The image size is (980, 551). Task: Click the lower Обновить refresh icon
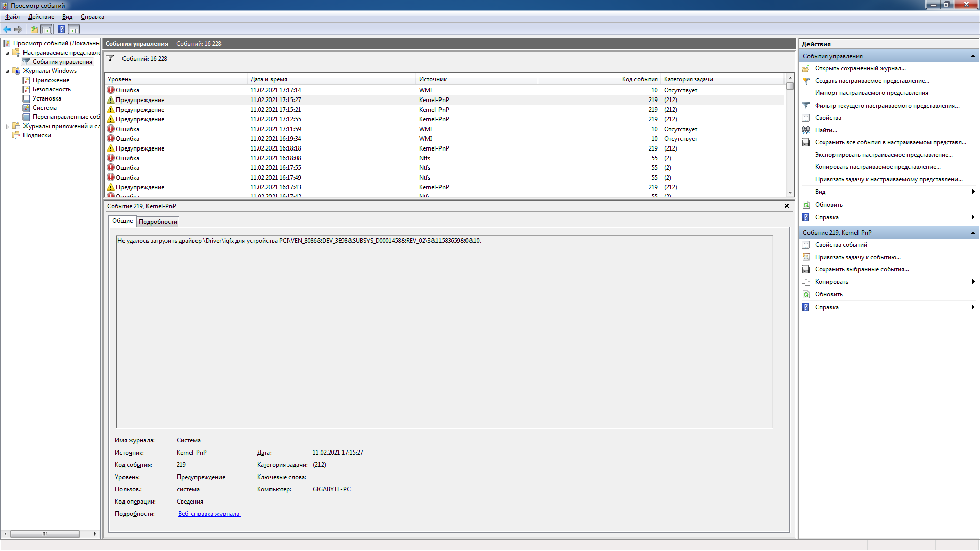806,294
